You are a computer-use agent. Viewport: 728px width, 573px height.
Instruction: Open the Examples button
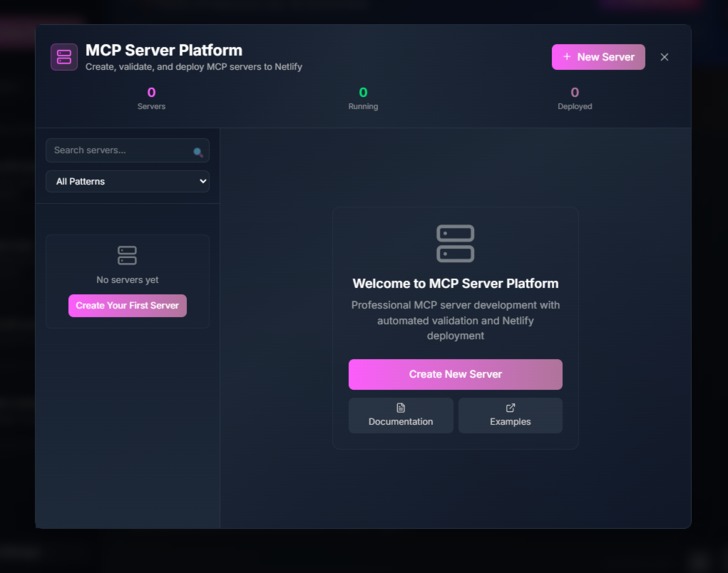click(x=510, y=415)
